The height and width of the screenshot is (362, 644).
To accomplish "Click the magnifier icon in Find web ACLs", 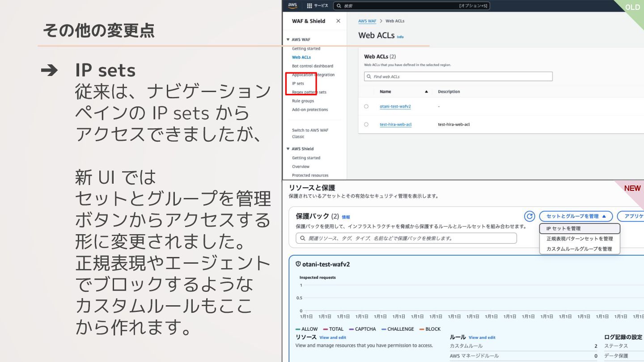I will (x=369, y=76).
